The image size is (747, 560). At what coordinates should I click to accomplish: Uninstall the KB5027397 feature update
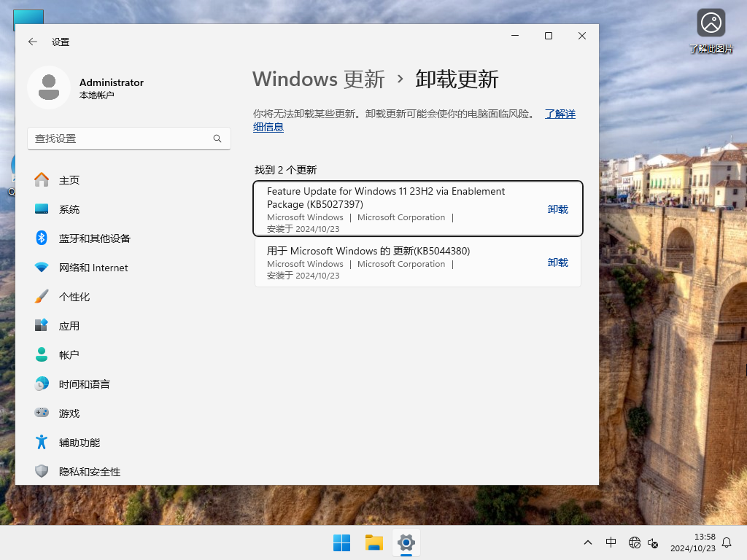click(557, 209)
